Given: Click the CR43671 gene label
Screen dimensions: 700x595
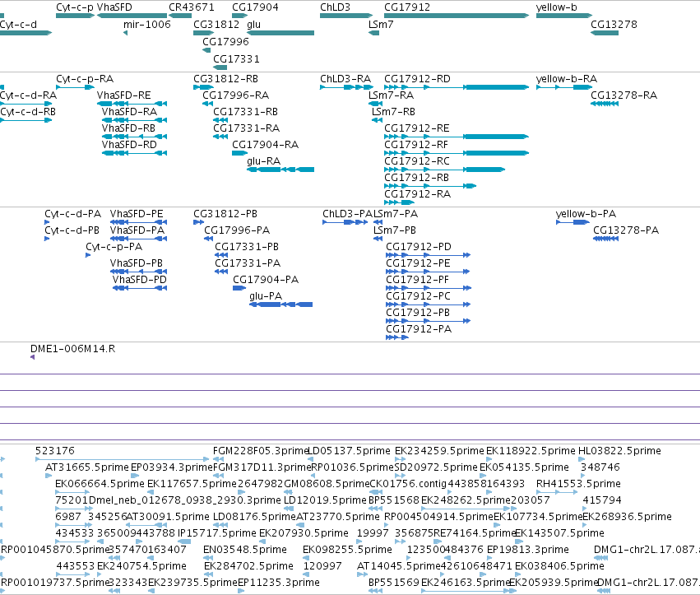Looking at the screenshot, I should pos(192,7).
